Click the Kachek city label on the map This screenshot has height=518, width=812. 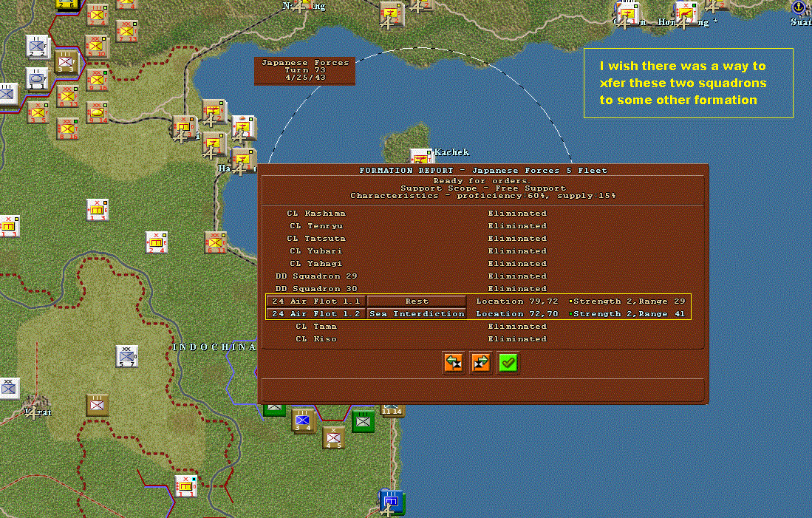(x=451, y=151)
